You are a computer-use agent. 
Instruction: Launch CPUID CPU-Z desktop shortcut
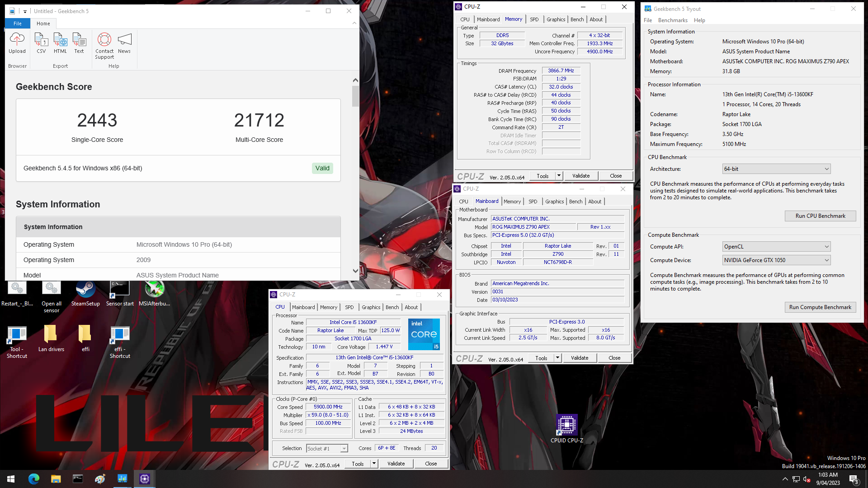coord(566,428)
